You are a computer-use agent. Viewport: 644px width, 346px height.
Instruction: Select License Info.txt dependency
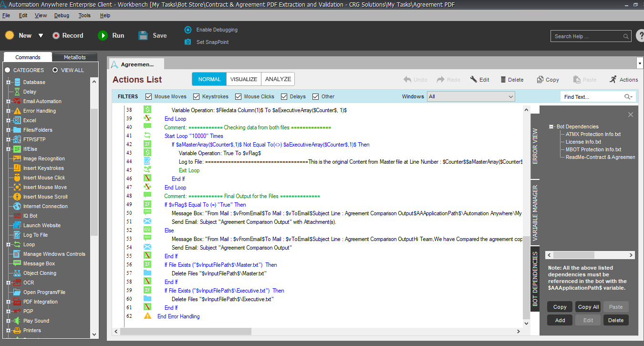(x=583, y=142)
